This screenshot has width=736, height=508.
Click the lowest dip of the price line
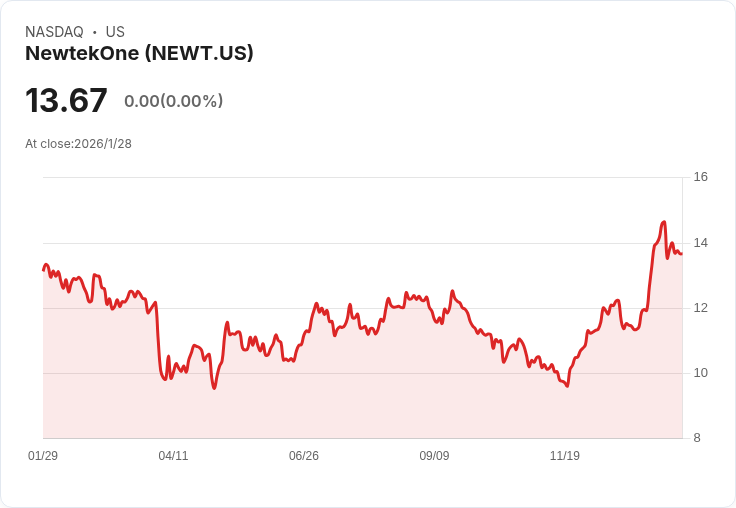pos(214,388)
